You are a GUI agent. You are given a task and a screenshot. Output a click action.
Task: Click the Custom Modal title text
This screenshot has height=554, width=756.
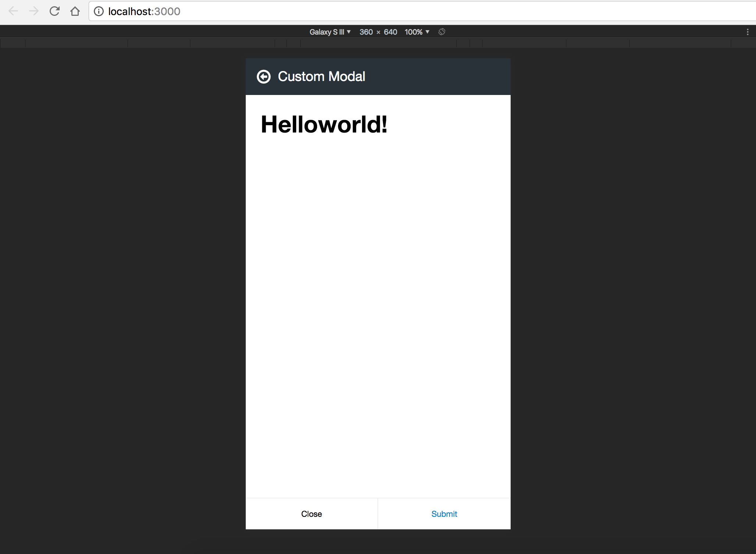click(x=321, y=77)
